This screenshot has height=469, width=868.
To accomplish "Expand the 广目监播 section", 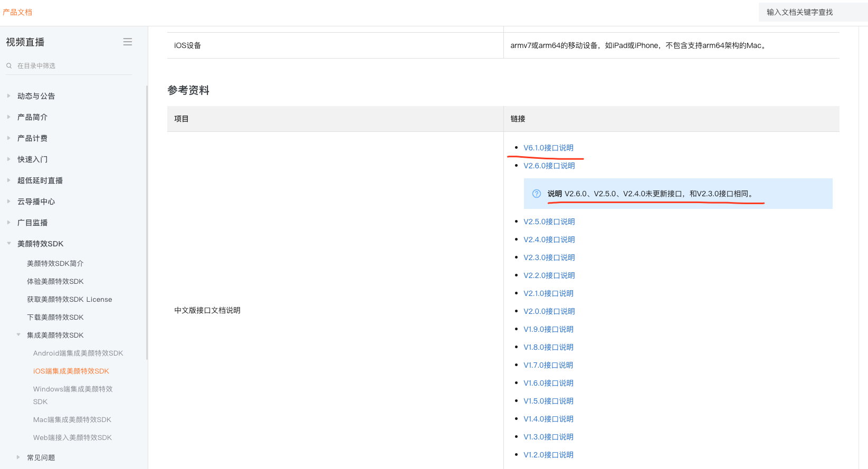I will tap(8, 223).
